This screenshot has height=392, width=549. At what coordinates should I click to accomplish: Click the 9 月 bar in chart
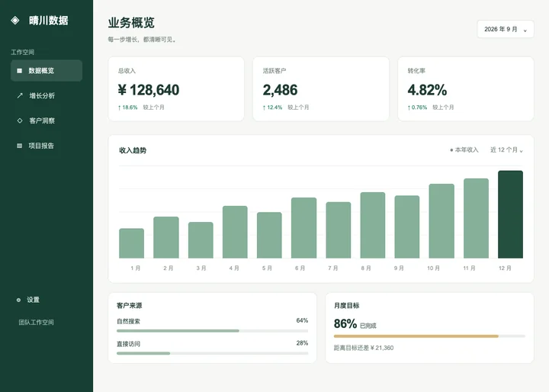click(x=407, y=227)
